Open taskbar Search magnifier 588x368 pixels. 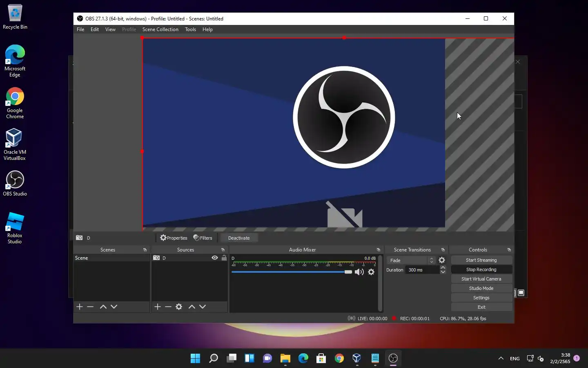(x=213, y=359)
